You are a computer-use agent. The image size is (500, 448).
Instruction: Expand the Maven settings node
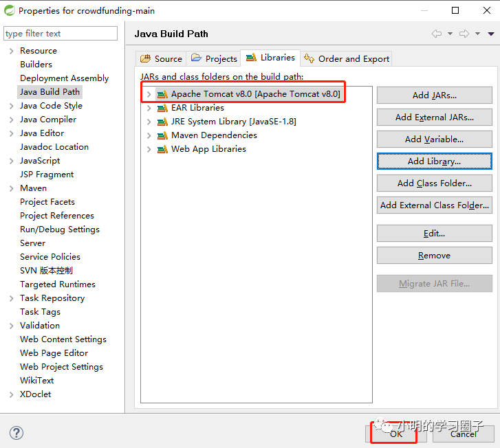(x=12, y=189)
